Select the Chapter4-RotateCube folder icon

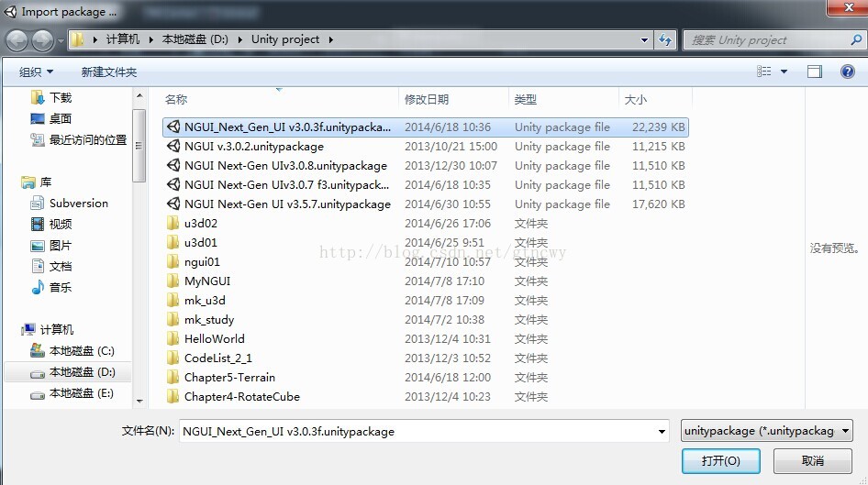[173, 396]
